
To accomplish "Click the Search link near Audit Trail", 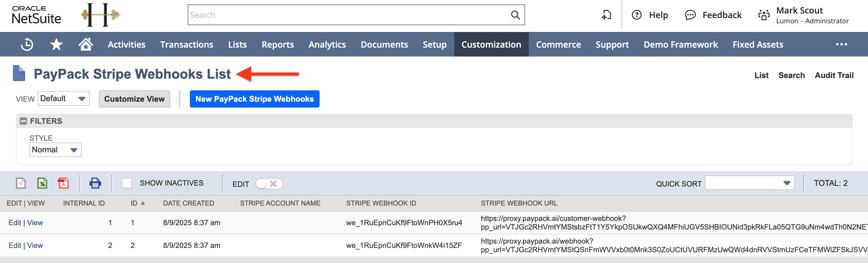I will 792,75.
